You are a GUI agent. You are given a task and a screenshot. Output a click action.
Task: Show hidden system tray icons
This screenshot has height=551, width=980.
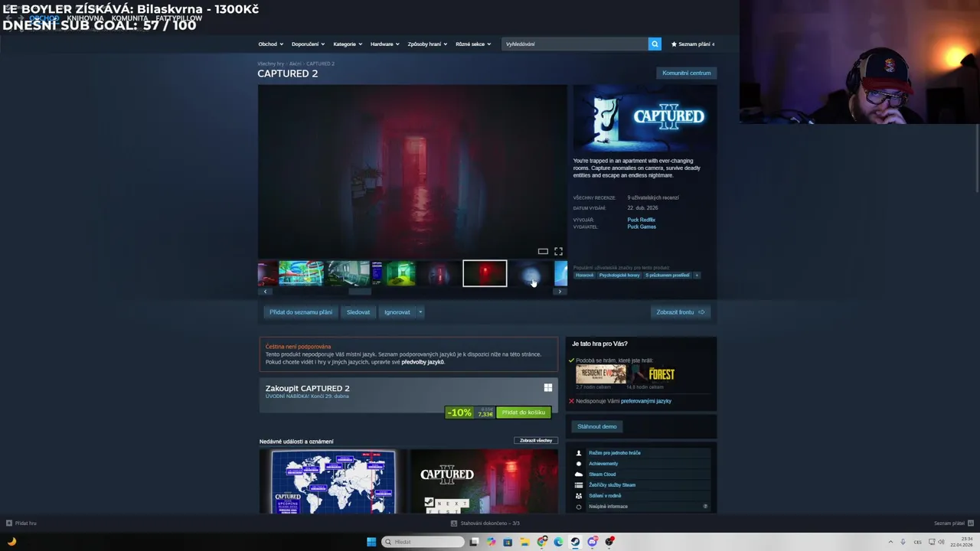click(890, 542)
